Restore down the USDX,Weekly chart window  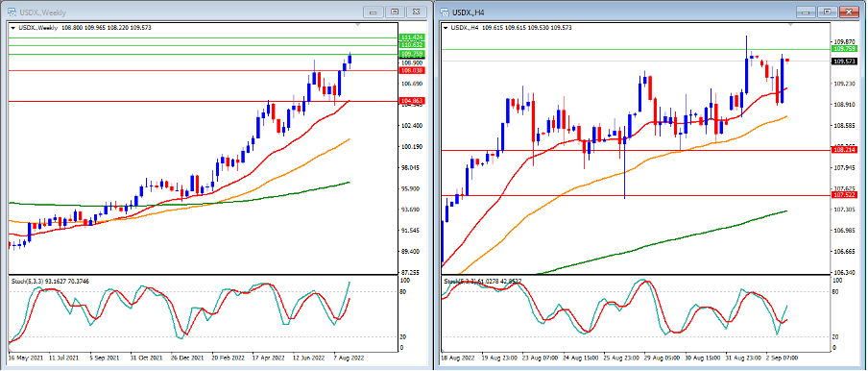coord(396,12)
